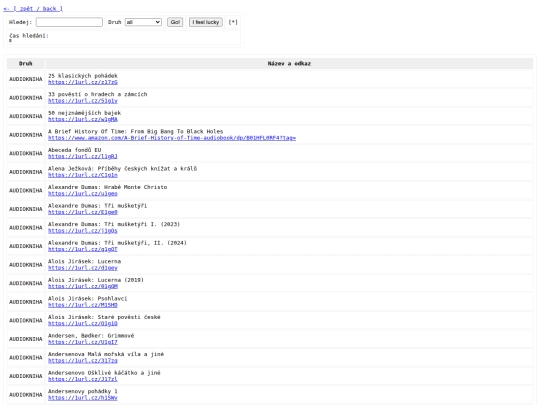
Task: Open the Amazon link for A Brief History Of Time
Action: point(172,138)
